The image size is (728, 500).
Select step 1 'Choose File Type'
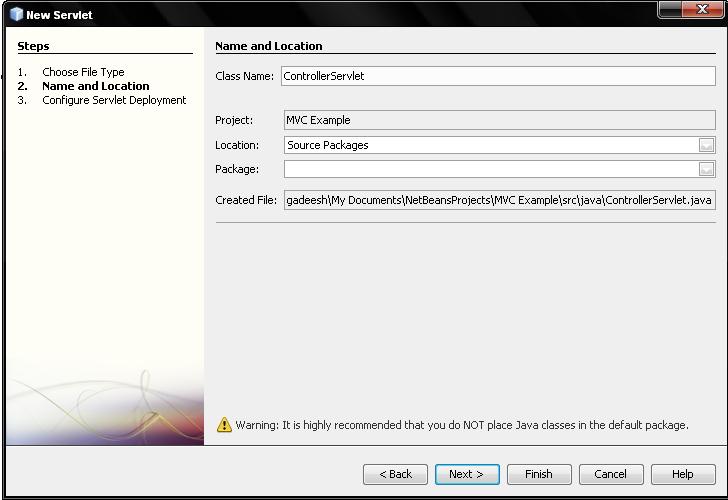coord(83,72)
